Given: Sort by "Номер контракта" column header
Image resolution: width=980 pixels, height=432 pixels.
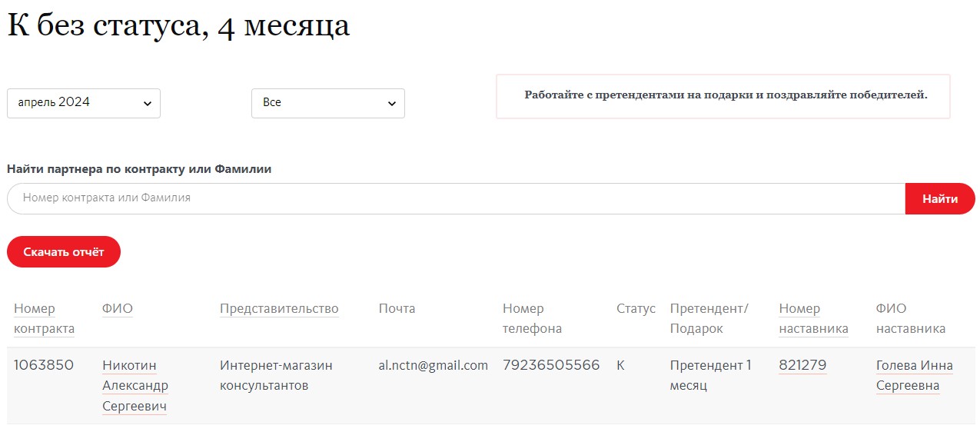Looking at the screenshot, I should click(x=44, y=318).
